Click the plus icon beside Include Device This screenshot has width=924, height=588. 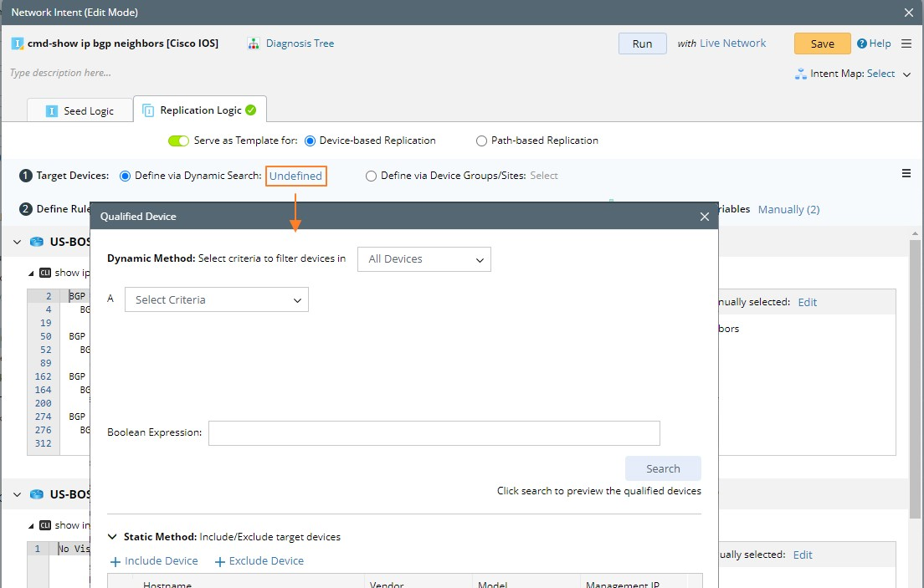pyautogui.click(x=116, y=562)
